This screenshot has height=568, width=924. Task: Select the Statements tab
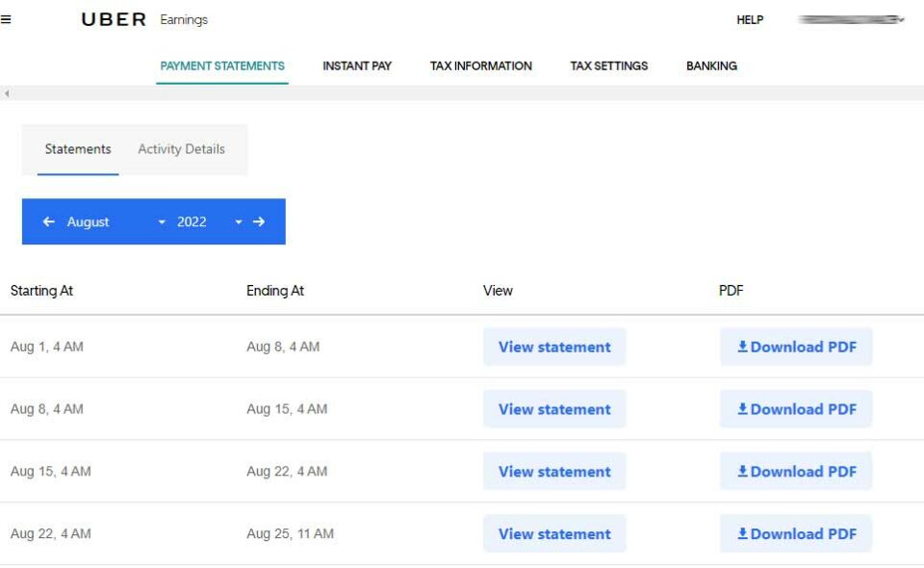77,149
